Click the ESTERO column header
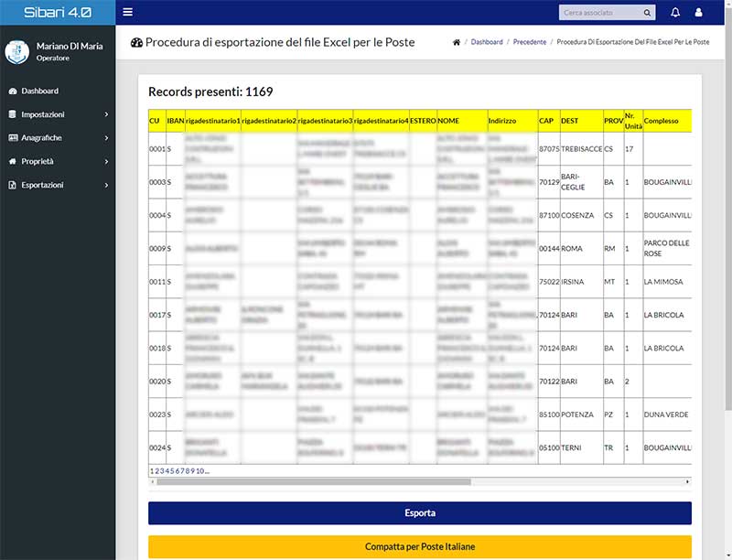The width and height of the screenshot is (732, 560). point(423,121)
